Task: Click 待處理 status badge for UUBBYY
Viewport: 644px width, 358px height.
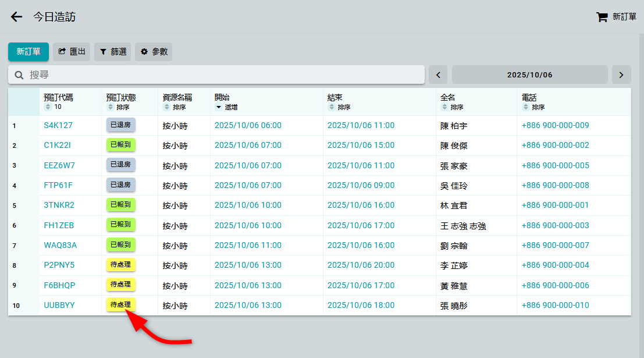Action: click(120, 304)
